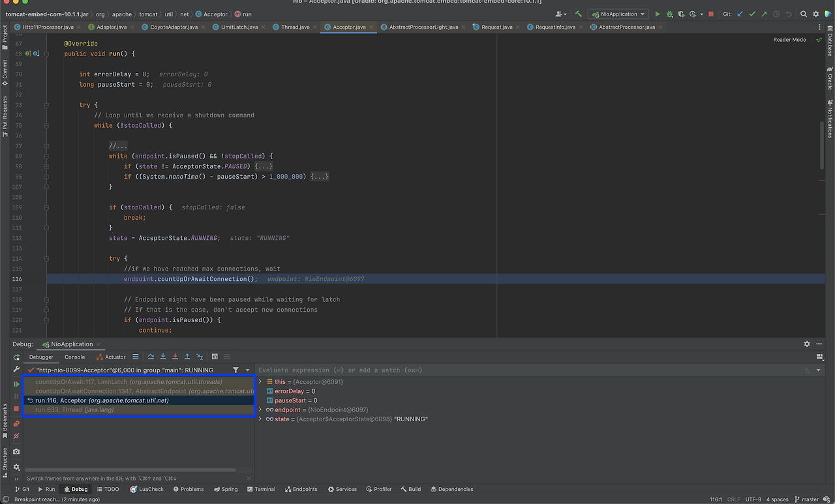
Task: Stop NioApplication from the top toolbar
Action: [711, 14]
